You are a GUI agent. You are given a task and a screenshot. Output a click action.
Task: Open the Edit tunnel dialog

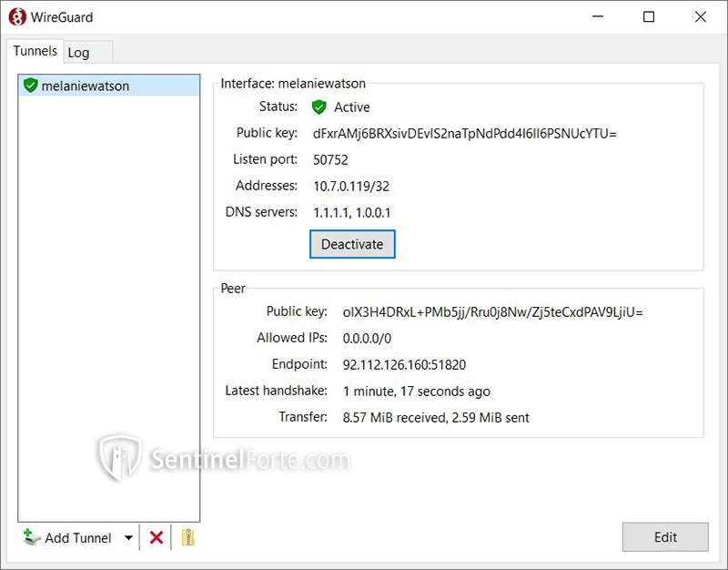click(665, 537)
